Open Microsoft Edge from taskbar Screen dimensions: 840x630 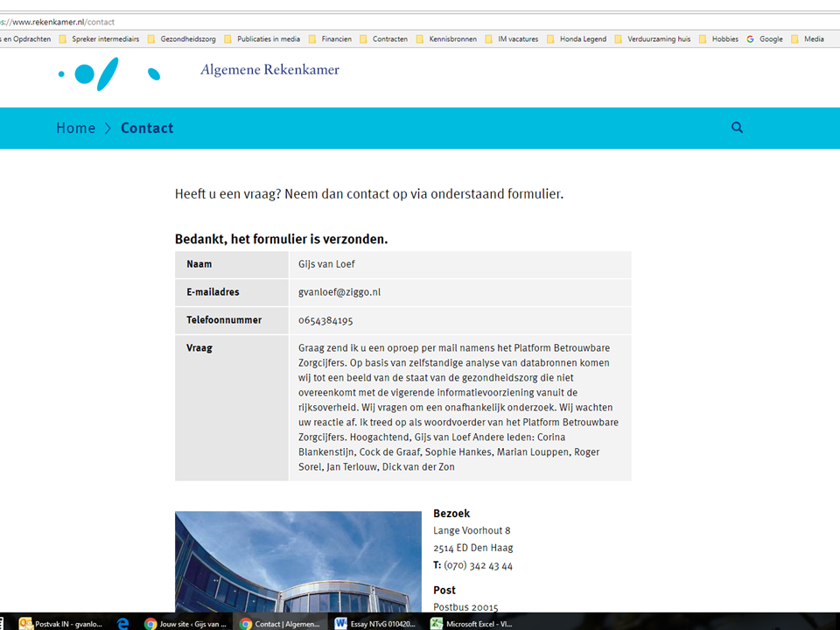[123, 623]
